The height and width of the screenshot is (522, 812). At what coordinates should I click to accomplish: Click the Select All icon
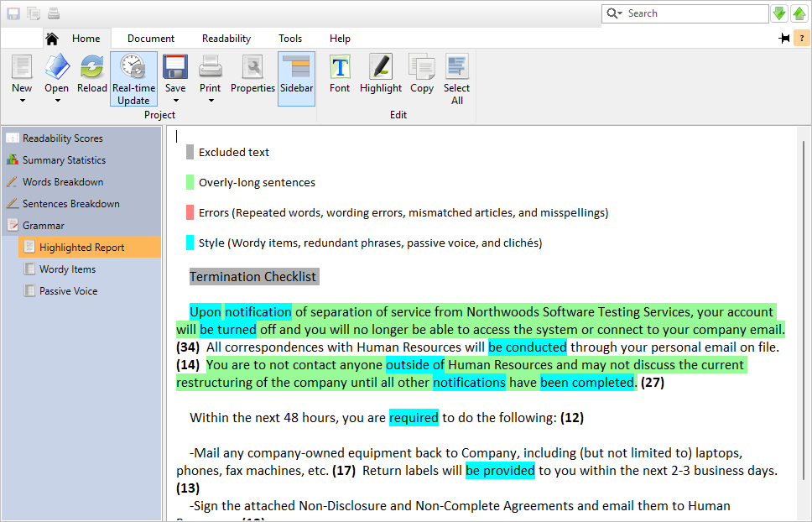pos(456,67)
